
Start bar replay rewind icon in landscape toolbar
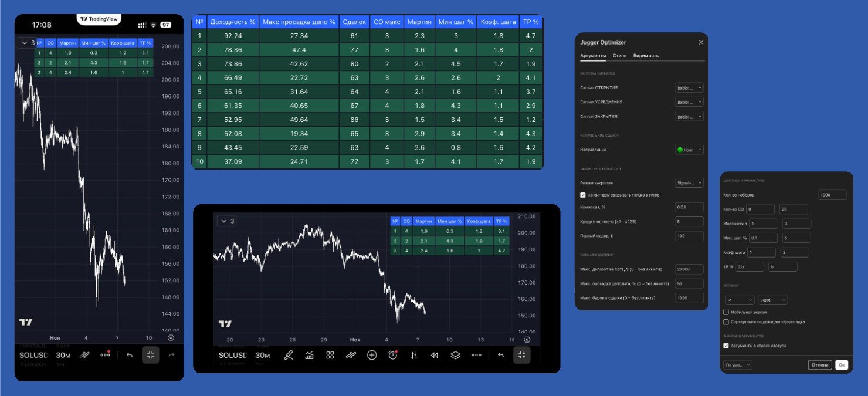[435, 355]
